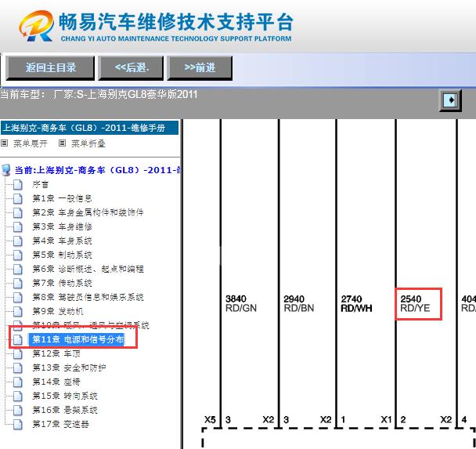The height and width of the screenshot is (449, 476).
Task: Open 第8章 驾驶员信息和娱乐系统
Action: tap(88, 297)
